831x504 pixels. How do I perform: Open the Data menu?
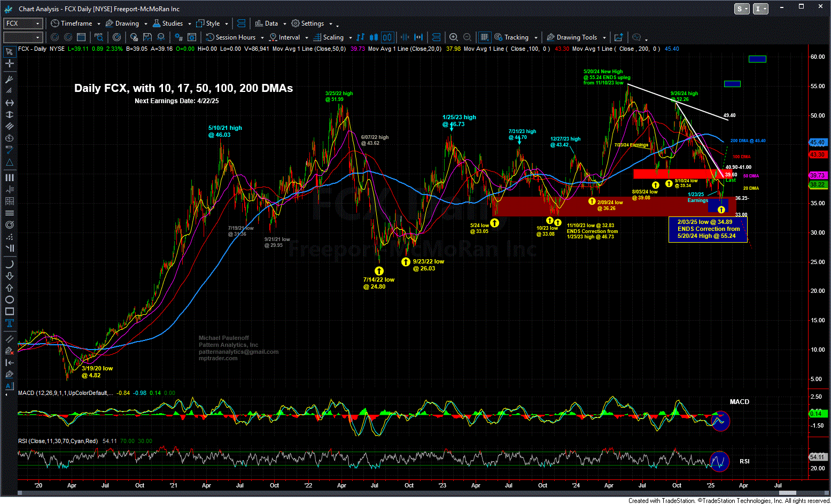(x=270, y=24)
